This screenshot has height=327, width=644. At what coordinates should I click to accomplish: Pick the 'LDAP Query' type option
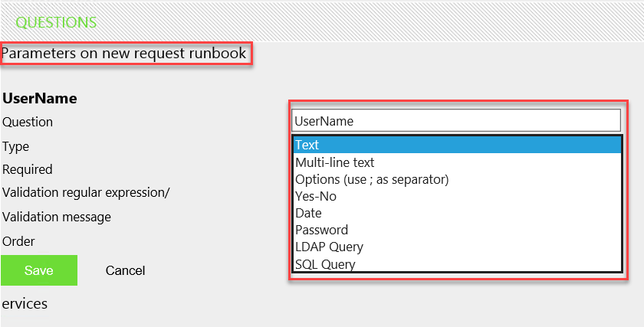point(329,247)
